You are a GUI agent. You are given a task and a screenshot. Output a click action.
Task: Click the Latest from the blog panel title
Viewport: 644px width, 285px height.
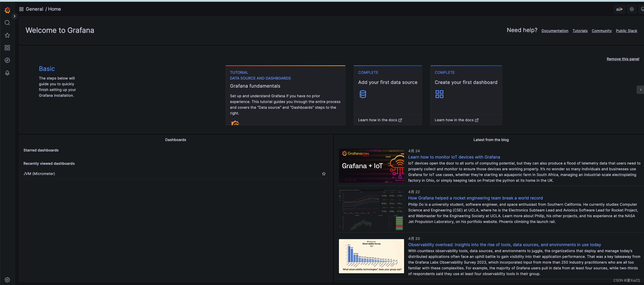coord(491,140)
